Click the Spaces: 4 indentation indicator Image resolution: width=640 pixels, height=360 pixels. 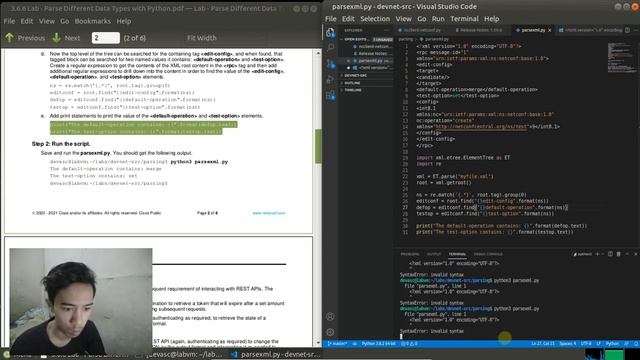(568, 344)
